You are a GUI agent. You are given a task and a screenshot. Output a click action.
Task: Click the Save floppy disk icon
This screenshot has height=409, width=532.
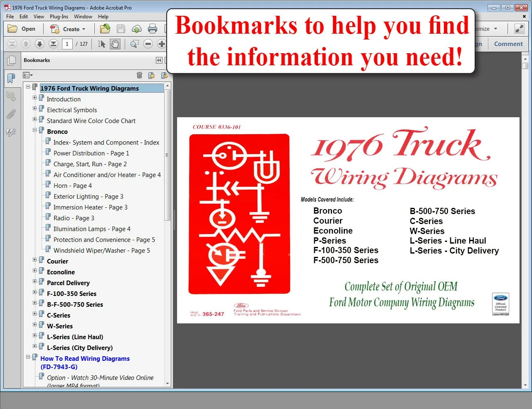(121, 29)
